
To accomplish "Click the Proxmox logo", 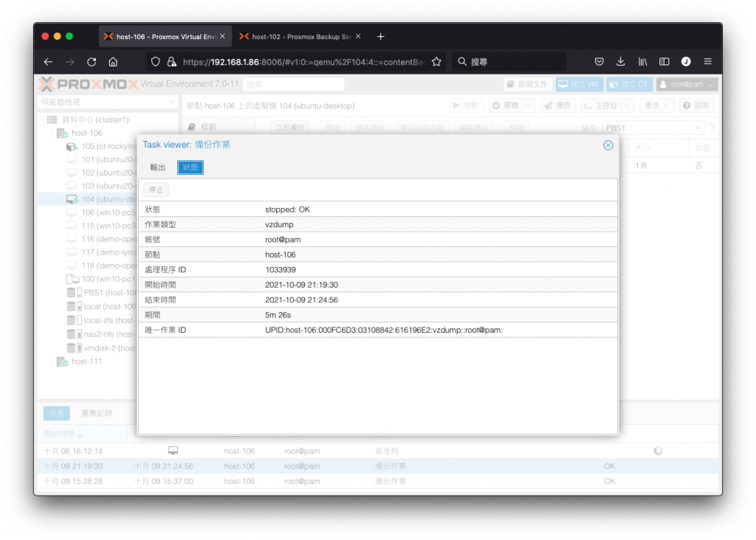I will [x=89, y=84].
